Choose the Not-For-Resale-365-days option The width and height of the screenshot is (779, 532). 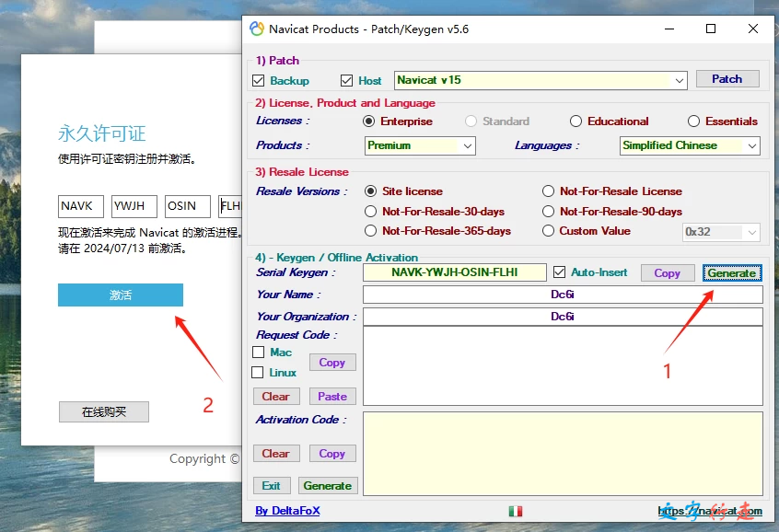[370, 231]
